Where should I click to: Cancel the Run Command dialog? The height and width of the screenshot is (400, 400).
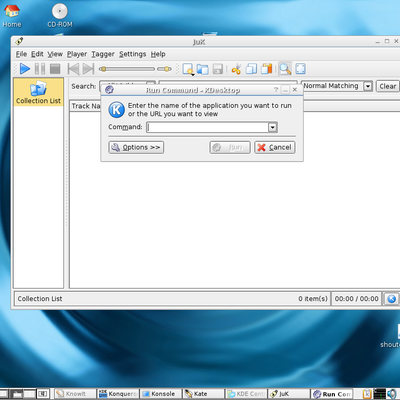point(275,147)
